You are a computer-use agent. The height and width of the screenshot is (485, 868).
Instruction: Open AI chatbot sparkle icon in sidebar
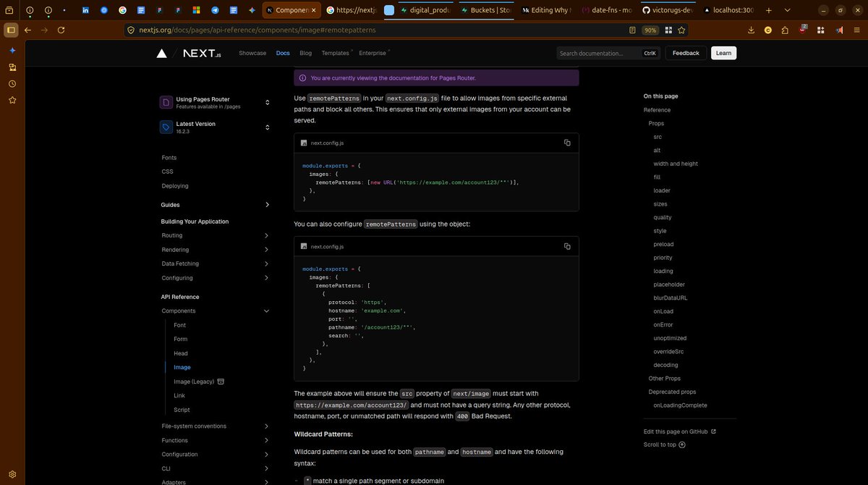[x=12, y=51]
